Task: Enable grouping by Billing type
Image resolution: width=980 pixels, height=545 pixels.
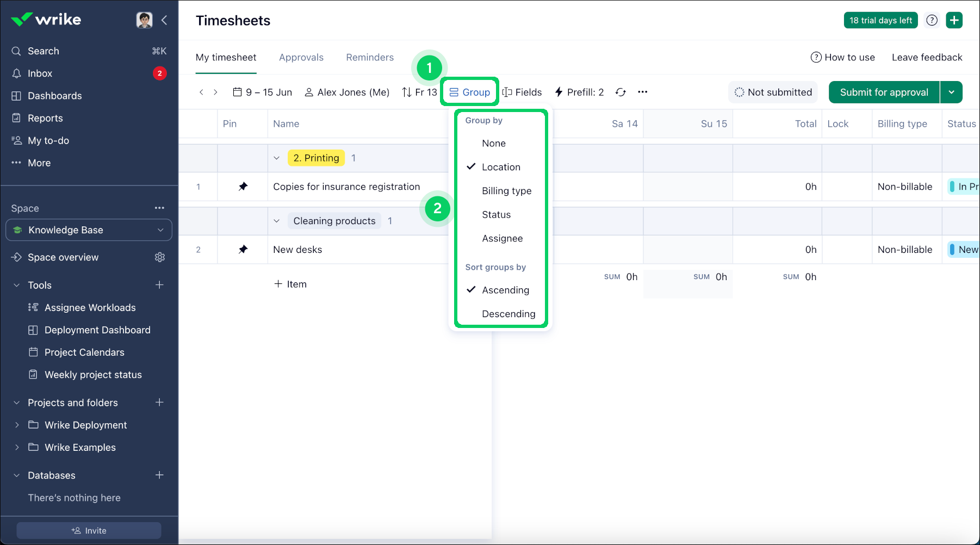Action: point(506,190)
